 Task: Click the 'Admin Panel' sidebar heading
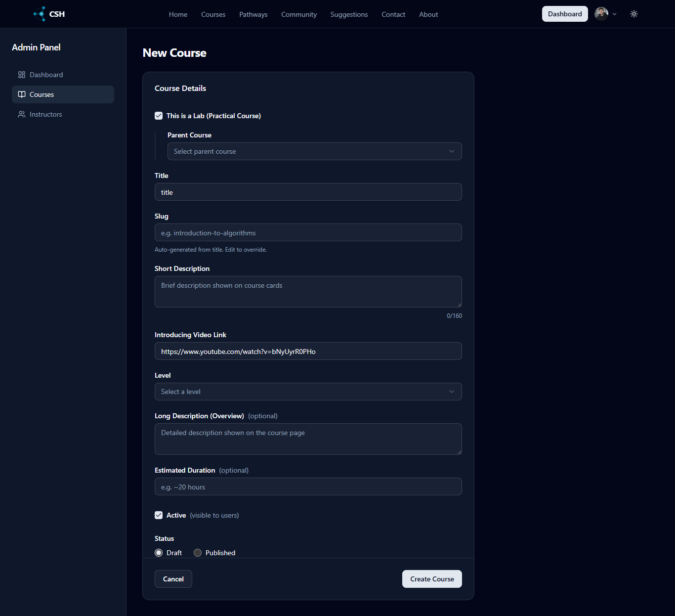[x=36, y=47]
